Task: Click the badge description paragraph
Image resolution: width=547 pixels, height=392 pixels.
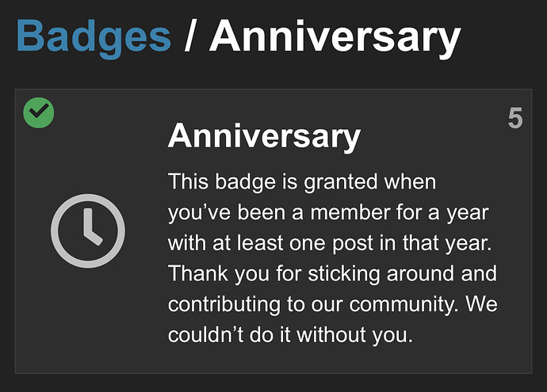Action: [x=332, y=258]
